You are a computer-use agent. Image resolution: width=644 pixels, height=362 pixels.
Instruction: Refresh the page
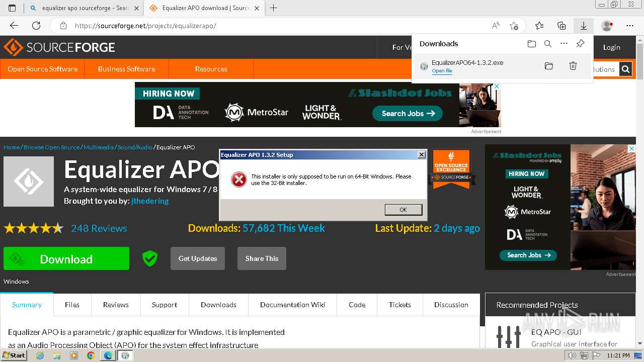[36, 26]
